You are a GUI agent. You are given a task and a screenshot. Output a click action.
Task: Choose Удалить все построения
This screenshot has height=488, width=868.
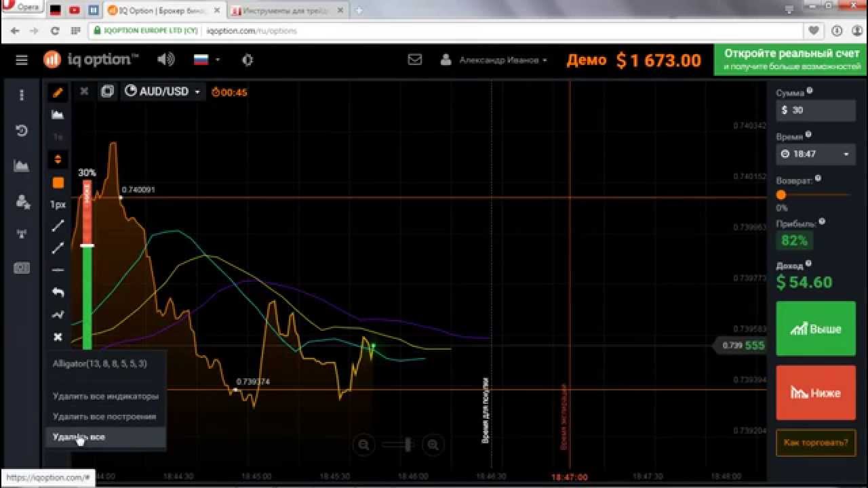(104, 416)
